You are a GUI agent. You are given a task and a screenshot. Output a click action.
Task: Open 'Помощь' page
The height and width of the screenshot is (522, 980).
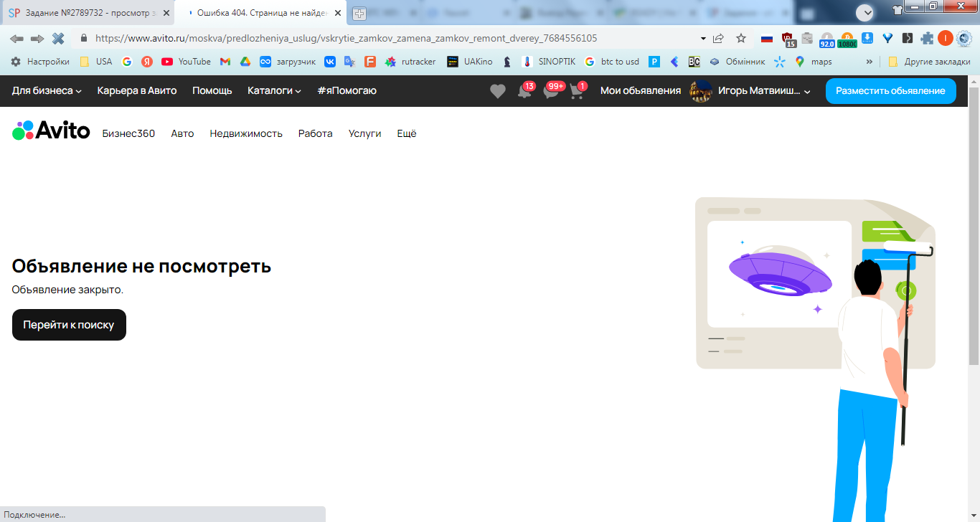click(x=212, y=91)
